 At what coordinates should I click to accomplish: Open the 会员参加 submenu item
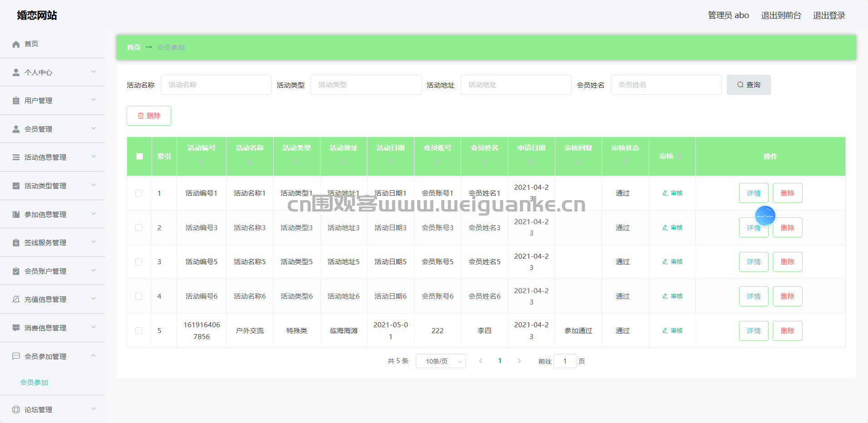[x=34, y=383]
